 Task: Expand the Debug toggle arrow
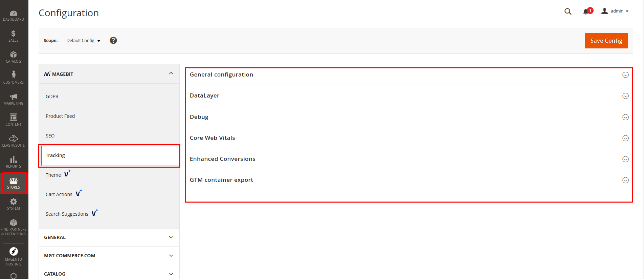click(625, 117)
